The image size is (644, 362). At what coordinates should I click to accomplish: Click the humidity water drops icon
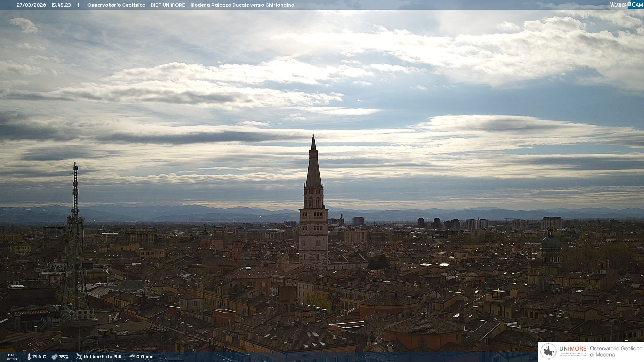pos(54,357)
